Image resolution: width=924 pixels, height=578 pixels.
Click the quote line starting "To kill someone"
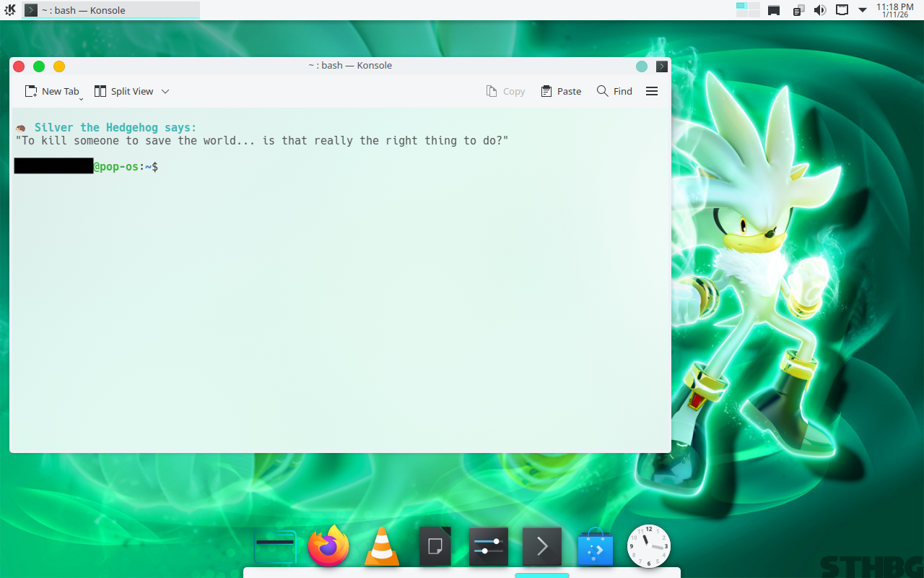point(262,141)
